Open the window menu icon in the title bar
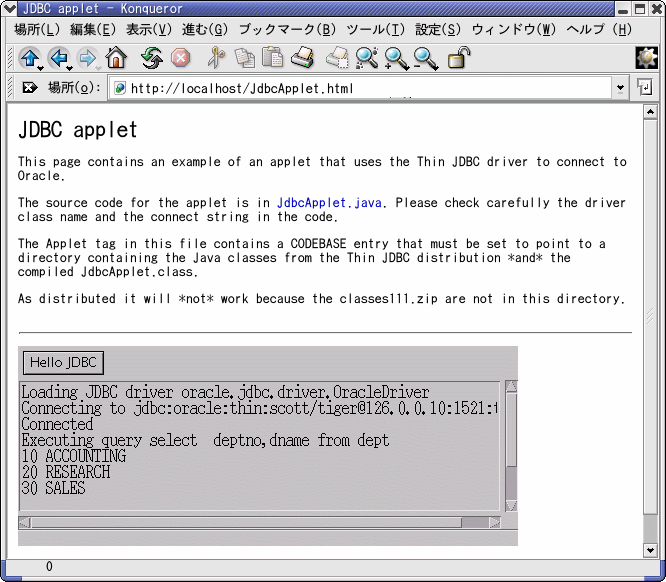The width and height of the screenshot is (666, 582). [9, 8]
